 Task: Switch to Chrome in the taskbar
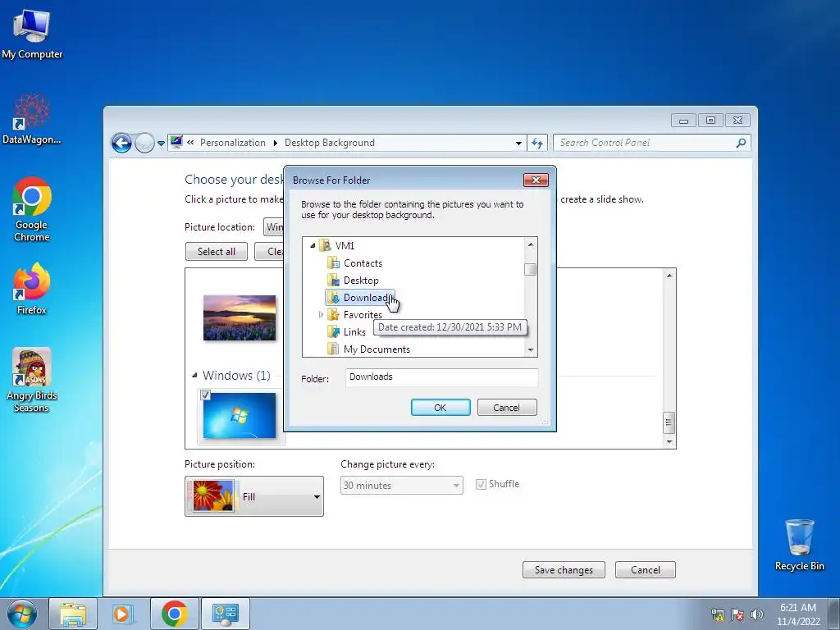tap(174, 614)
